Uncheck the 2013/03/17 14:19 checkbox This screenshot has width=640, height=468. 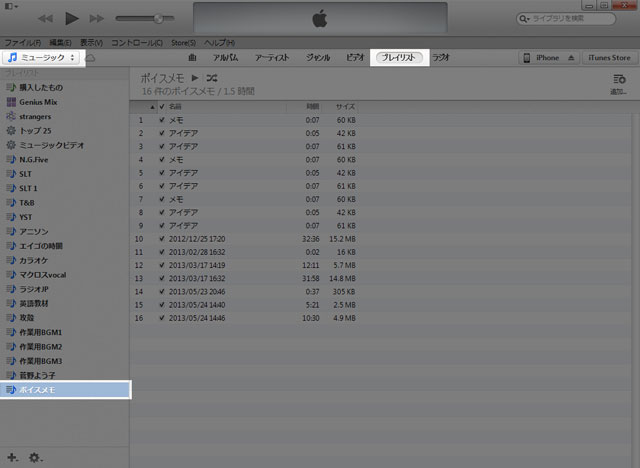point(162,265)
